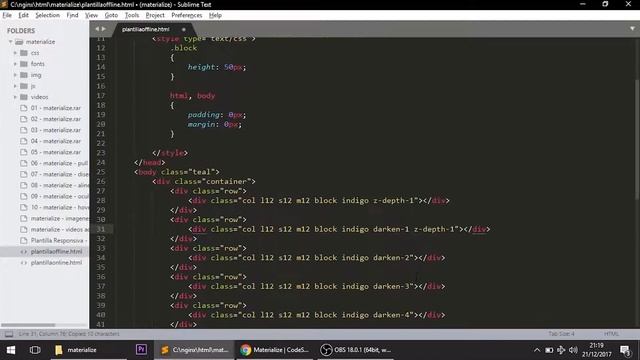Expand the videos folder
The height and width of the screenshot is (360, 640).
(x=15, y=97)
